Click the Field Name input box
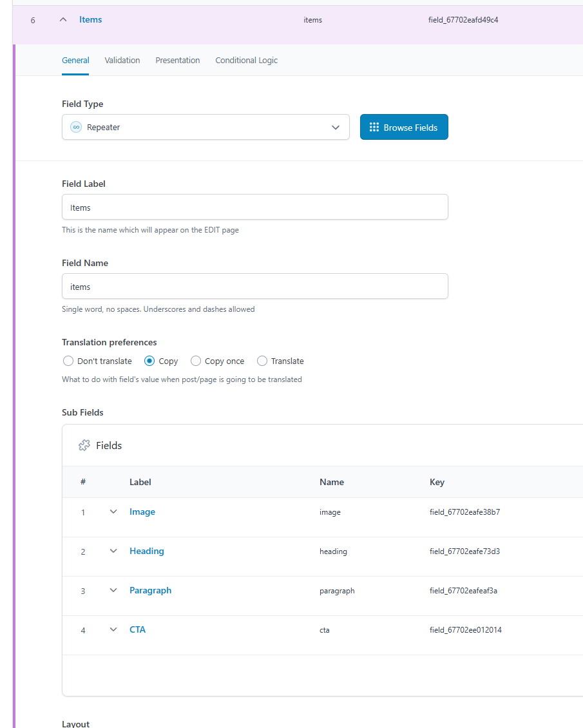 tap(255, 287)
